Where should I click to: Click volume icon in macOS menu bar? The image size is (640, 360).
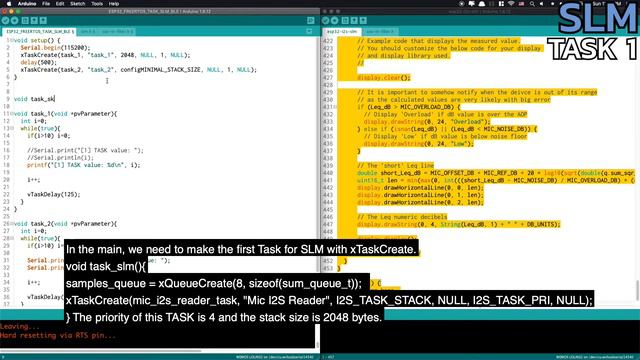[542, 4]
